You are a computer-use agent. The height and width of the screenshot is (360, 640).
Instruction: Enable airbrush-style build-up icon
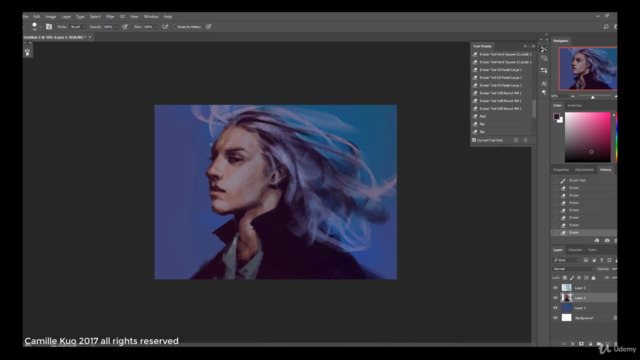[165, 27]
